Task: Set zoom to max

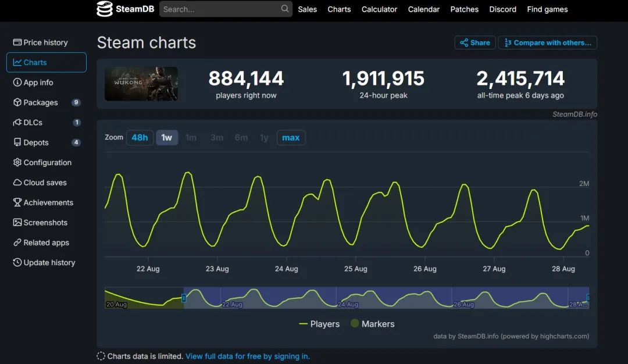Action: [291, 138]
